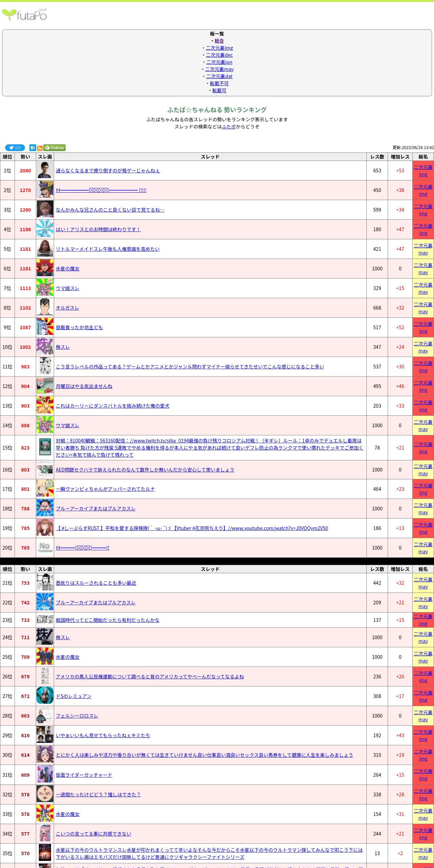Open the rank 6 水星の魔女 thread

click(x=68, y=269)
